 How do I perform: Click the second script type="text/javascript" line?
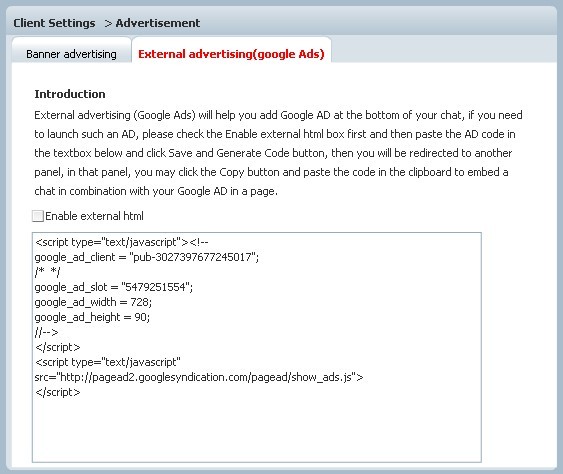point(107,362)
